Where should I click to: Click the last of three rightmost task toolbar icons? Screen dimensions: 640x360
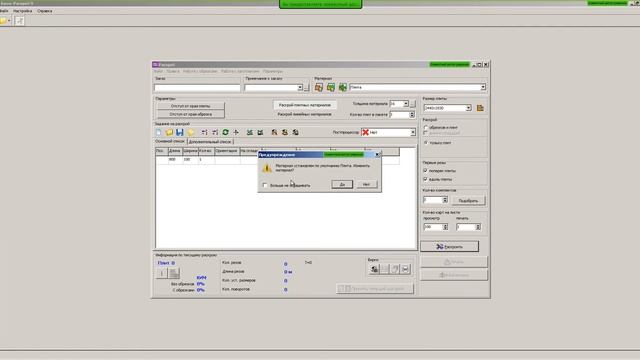[x=296, y=132]
